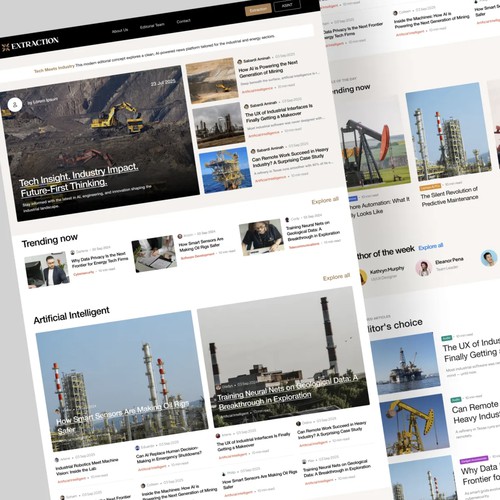Click author avatar on Remote Work case study
This screenshot has height=500, width=500.
[x=253, y=151]
